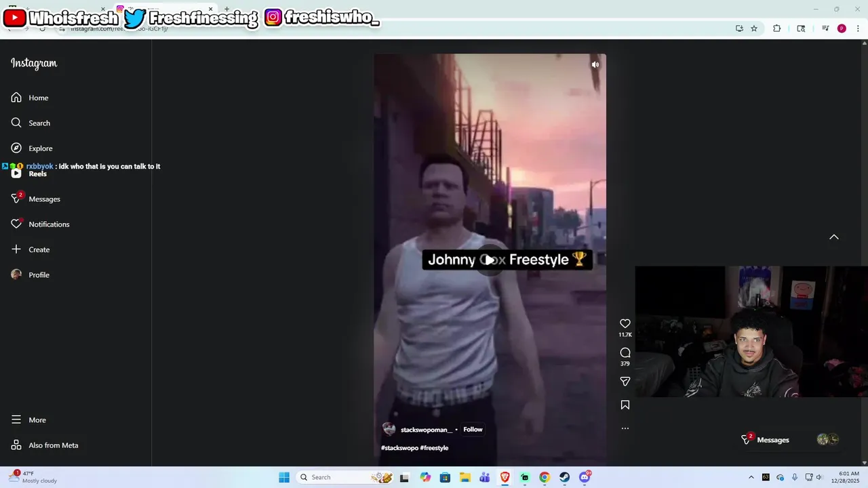
Task: Click the profile avatar in sidebar
Action: [x=16, y=274]
